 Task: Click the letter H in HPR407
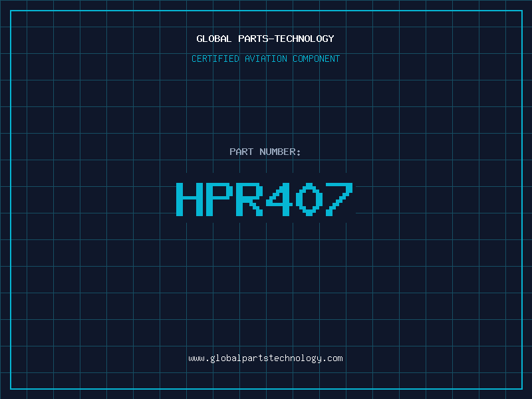click(189, 198)
